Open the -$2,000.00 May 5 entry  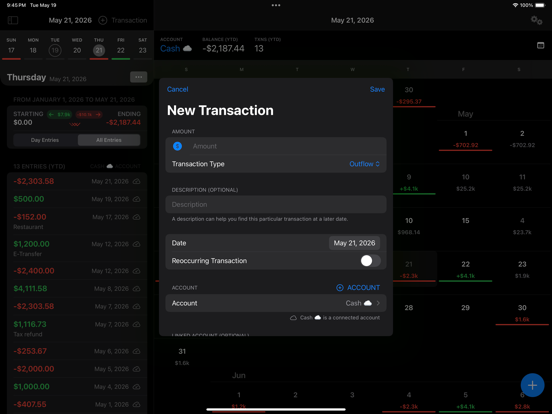tap(77, 369)
